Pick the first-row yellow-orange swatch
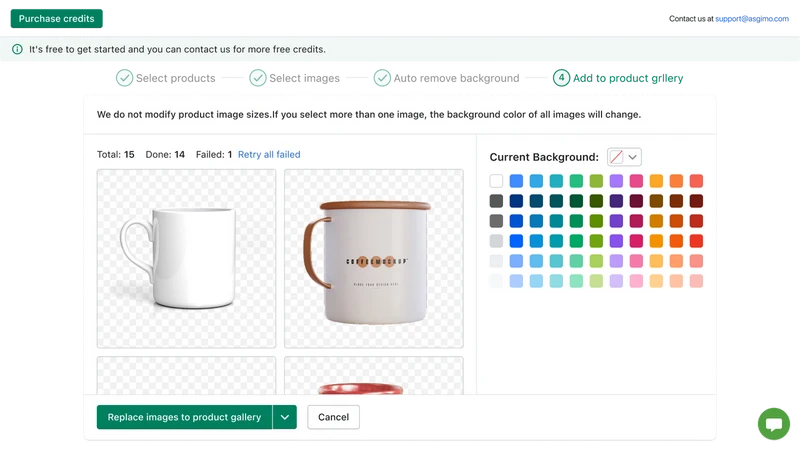The image size is (800, 450). [x=656, y=181]
